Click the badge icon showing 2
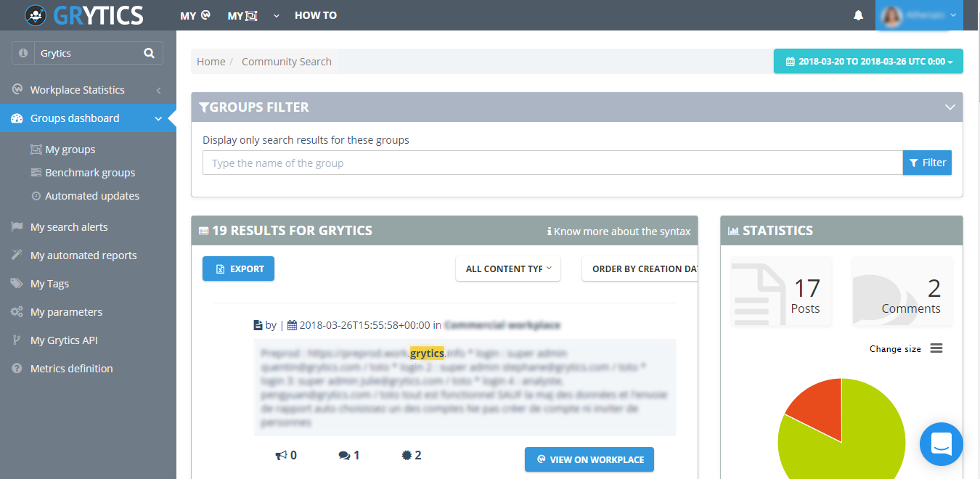980x479 pixels. pos(407,456)
